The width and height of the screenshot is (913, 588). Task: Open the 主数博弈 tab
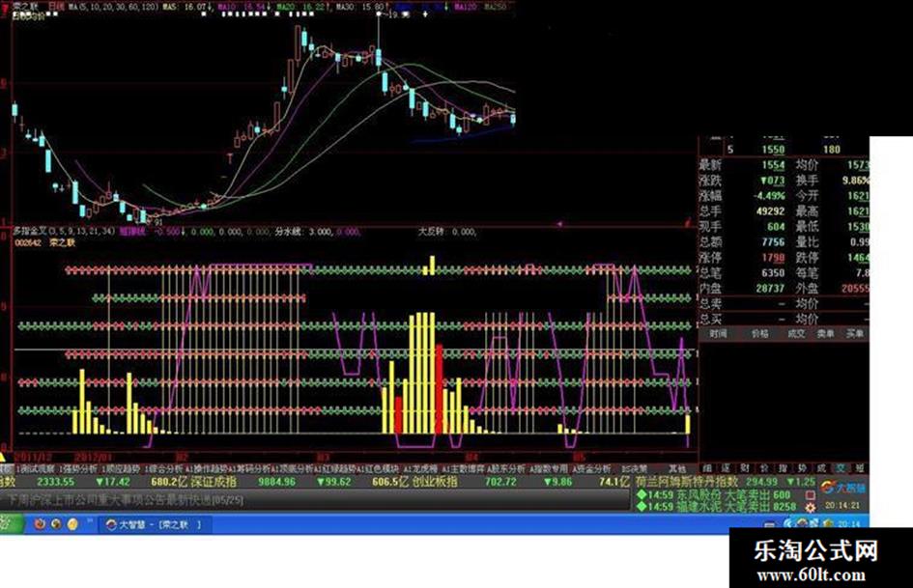coord(463,468)
